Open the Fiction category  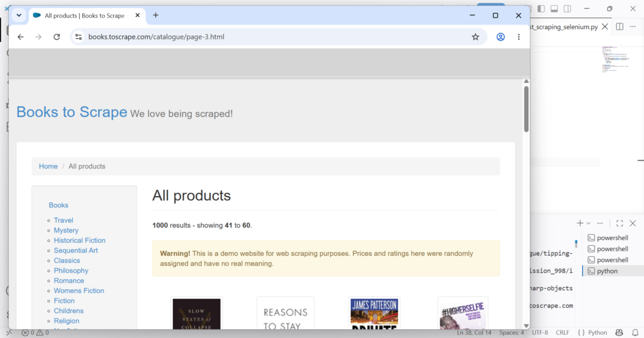[x=64, y=301]
